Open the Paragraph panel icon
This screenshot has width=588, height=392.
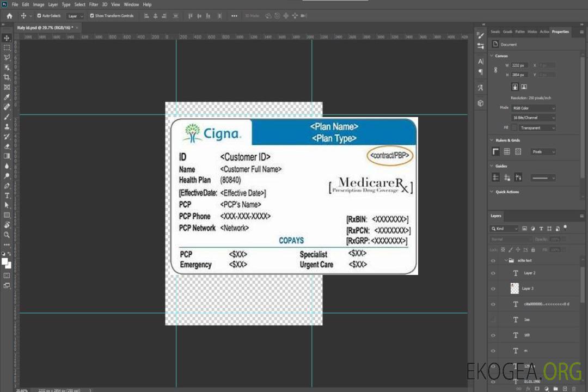point(481,72)
